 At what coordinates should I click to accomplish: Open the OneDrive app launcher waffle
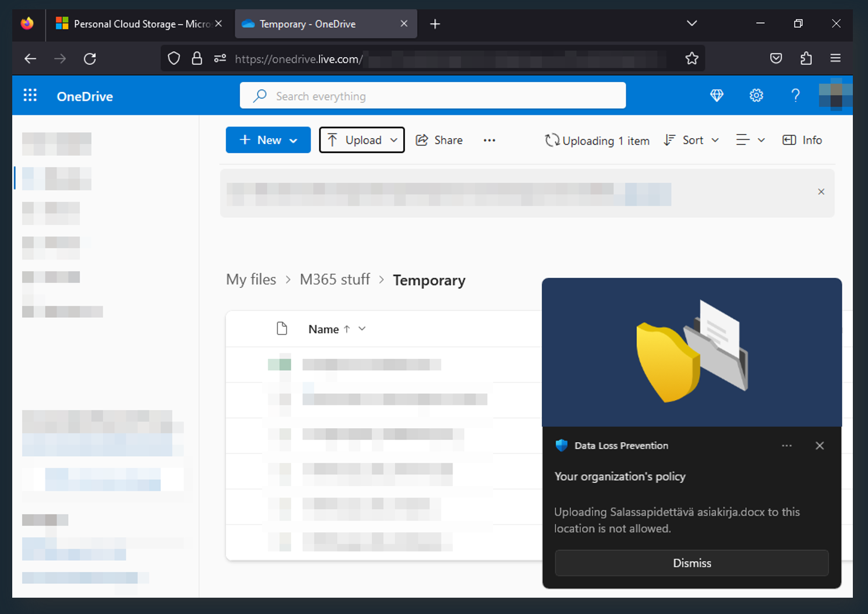click(x=30, y=95)
